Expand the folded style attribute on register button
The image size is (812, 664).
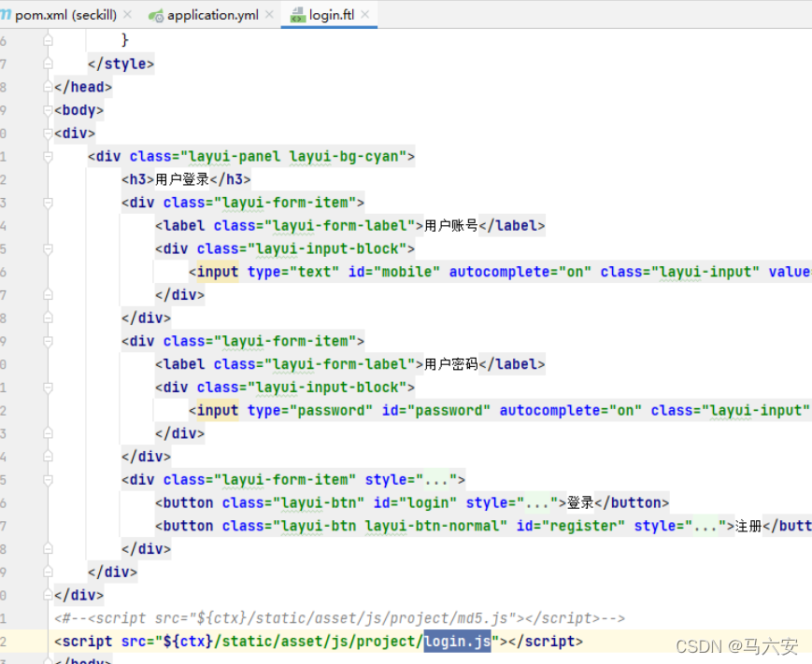705,527
